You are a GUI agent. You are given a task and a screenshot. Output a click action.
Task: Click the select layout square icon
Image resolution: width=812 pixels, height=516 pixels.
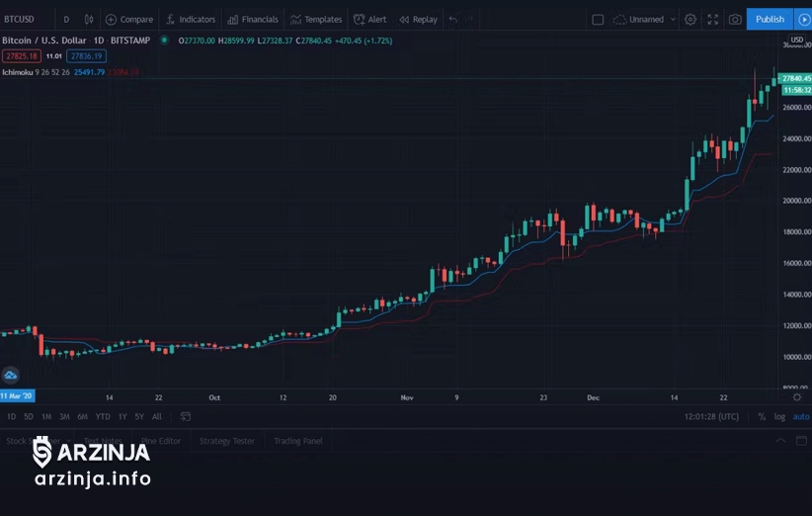598,19
